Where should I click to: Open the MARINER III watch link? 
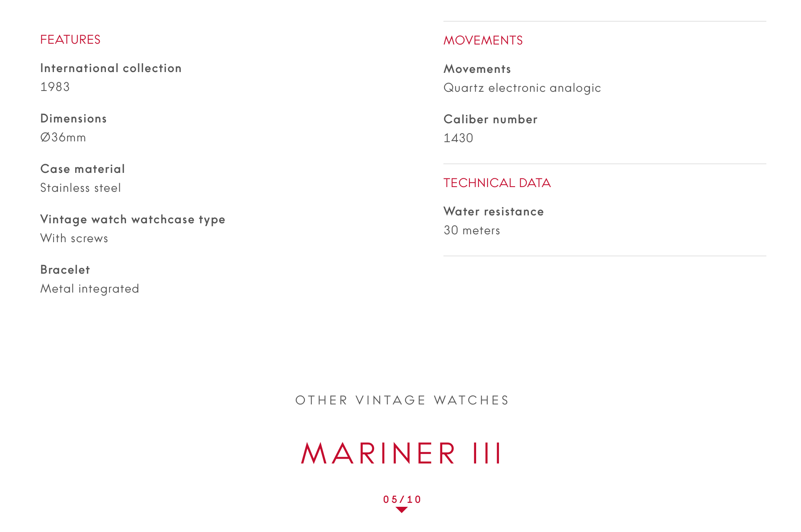click(401, 453)
